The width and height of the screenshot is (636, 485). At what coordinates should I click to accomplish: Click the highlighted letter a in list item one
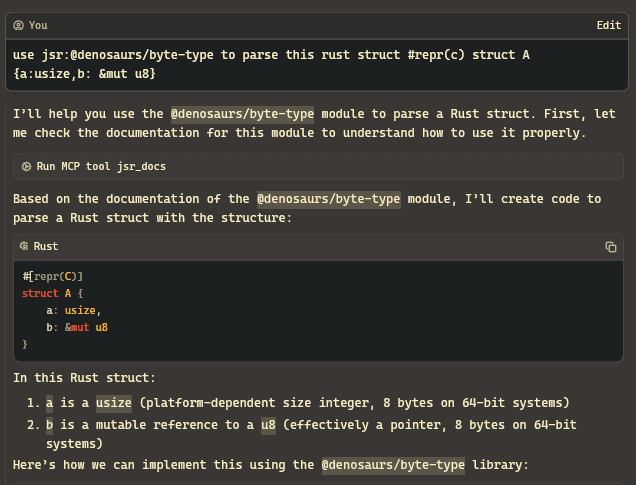[x=49, y=403]
